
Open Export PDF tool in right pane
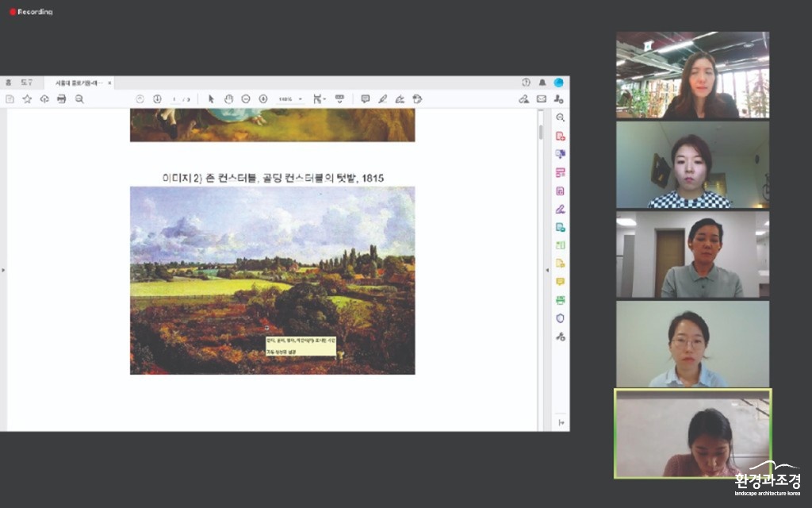pyautogui.click(x=561, y=155)
